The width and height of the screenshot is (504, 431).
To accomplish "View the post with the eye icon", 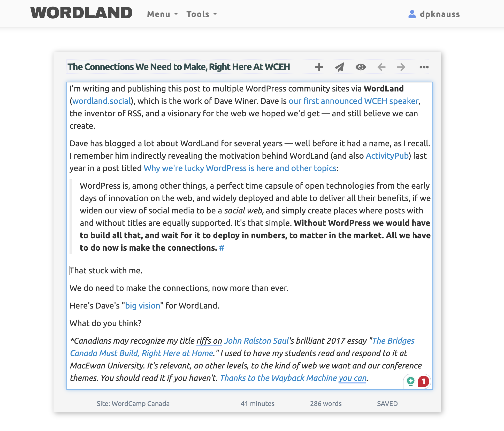I will click(361, 67).
